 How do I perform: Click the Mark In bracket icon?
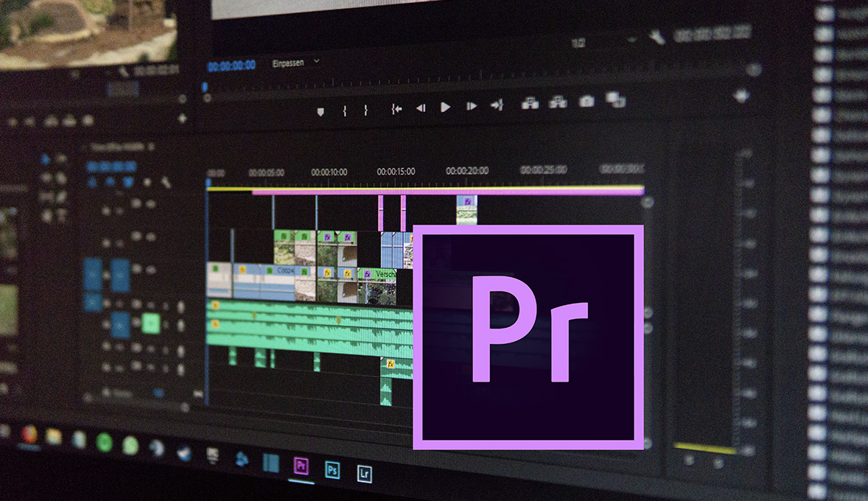pyautogui.click(x=345, y=111)
